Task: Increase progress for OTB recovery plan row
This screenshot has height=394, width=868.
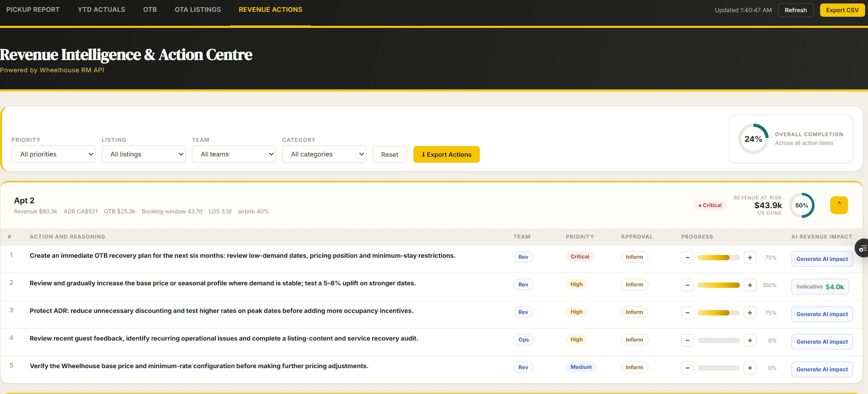Action: point(750,258)
